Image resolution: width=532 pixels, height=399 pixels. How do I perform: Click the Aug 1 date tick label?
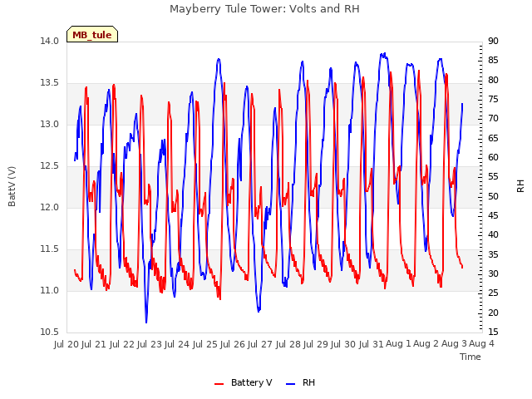click(x=399, y=344)
